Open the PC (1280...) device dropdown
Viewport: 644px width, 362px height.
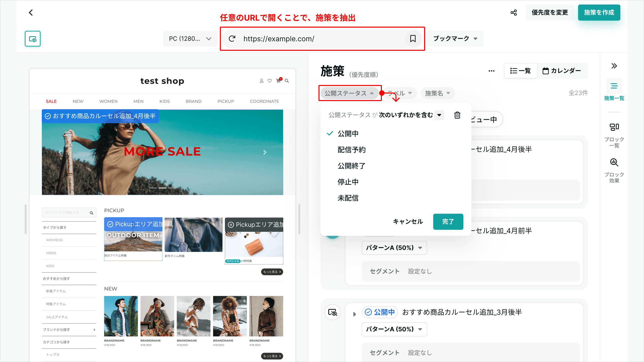click(190, 39)
